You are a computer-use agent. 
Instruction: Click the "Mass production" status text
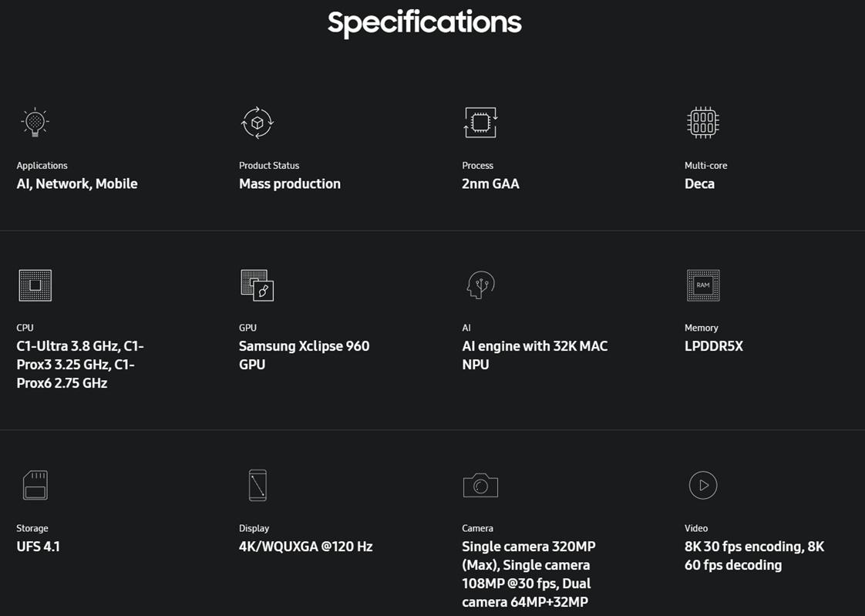[x=290, y=183]
